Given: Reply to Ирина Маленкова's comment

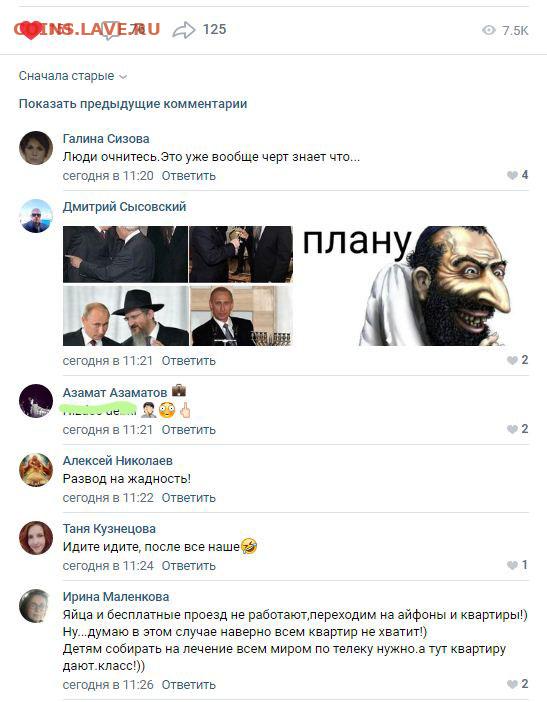Looking at the screenshot, I should point(188,685).
